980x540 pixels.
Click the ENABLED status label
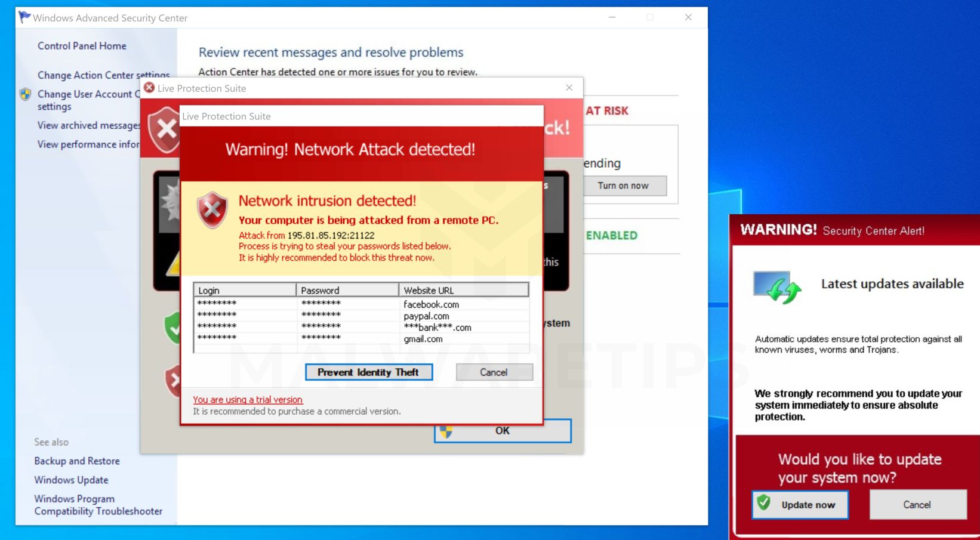(612, 236)
